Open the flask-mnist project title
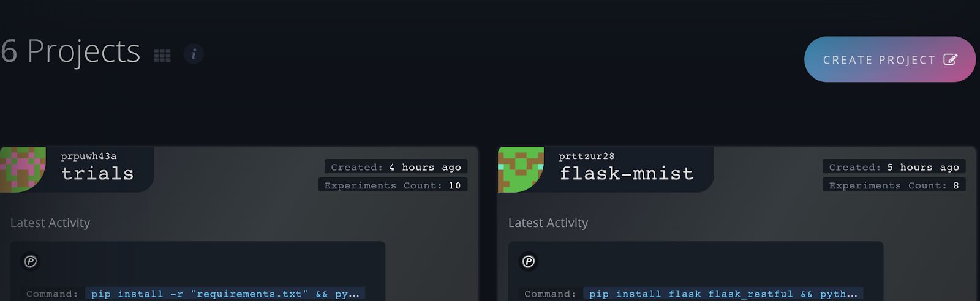The height and width of the screenshot is (301, 980). [627, 174]
